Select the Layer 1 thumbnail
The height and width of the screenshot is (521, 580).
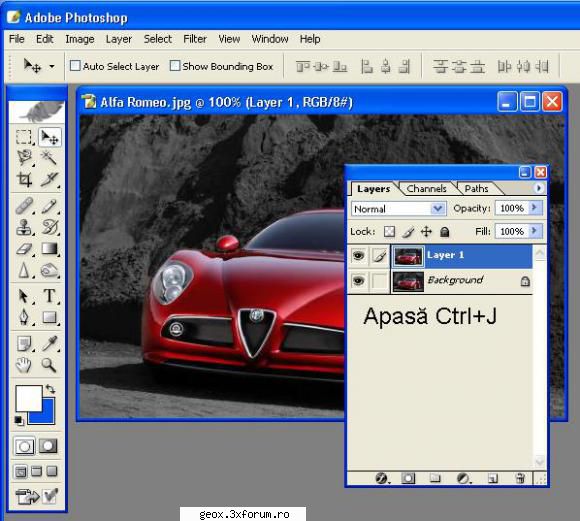(x=408, y=256)
